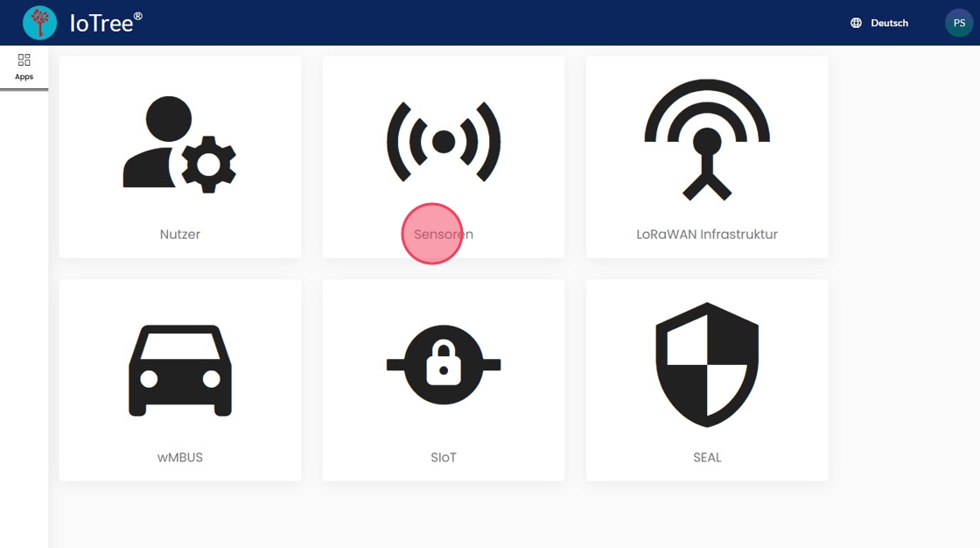This screenshot has height=548, width=980.
Task: Click the IoTree tree logo
Action: pyautogui.click(x=39, y=23)
